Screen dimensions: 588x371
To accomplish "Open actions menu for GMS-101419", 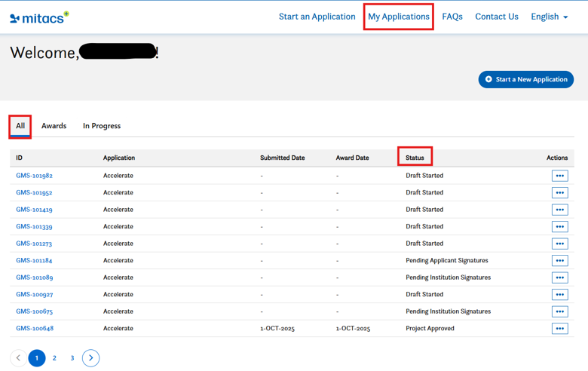I will coord(559,210).
